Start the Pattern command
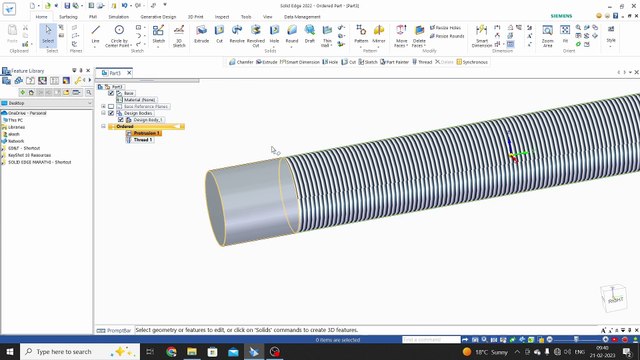The height and width of the screenshot is (360, 640). (361, 34)
